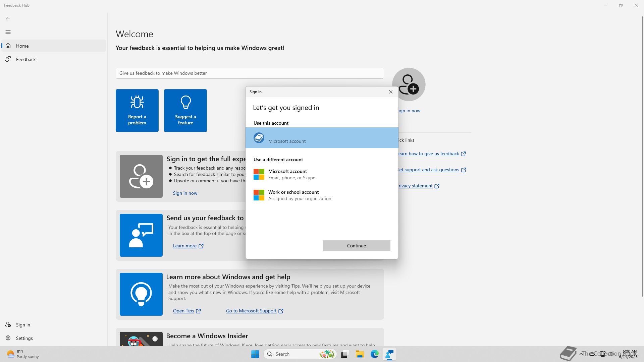The image size is (644, 362).
Task: Choose Microsoft account email, phone, or Skype
Action: [x=291, y=174]
